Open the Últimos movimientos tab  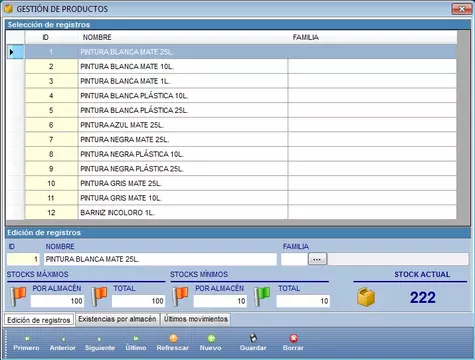pyautogui.click(x=196, y=319)
